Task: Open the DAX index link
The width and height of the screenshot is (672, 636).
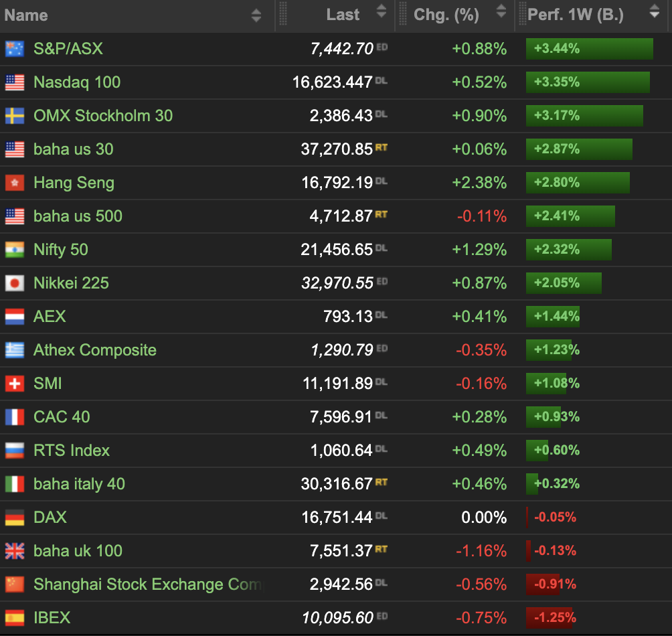Action: coord(50,518)
